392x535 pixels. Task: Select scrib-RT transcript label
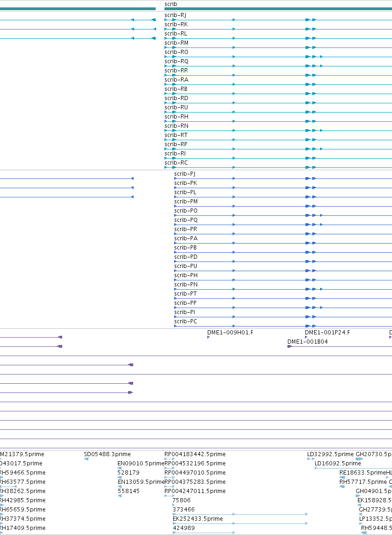tap(176, 135)
